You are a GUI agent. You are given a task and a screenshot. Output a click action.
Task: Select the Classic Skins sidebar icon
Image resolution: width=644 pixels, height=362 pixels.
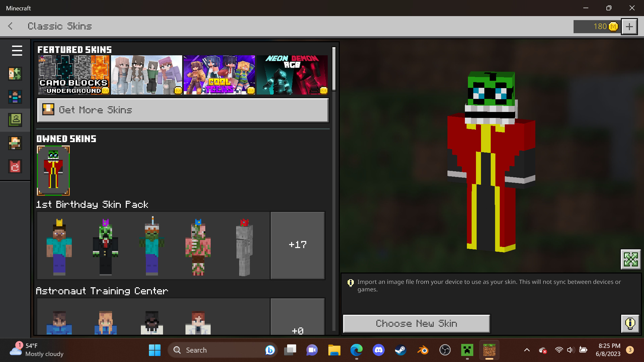point(15,120)
